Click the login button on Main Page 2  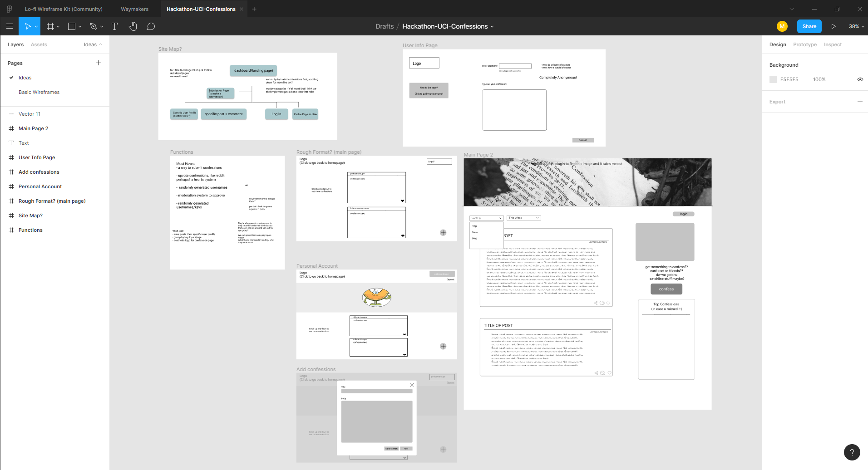[x=683, y=214]
